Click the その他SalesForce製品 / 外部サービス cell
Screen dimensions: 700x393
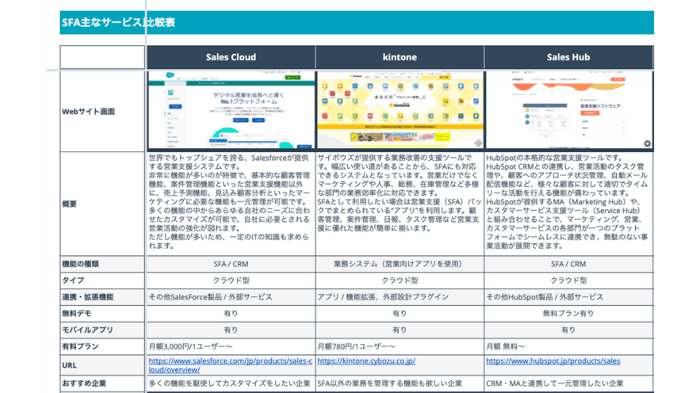(x=231, y=297)
